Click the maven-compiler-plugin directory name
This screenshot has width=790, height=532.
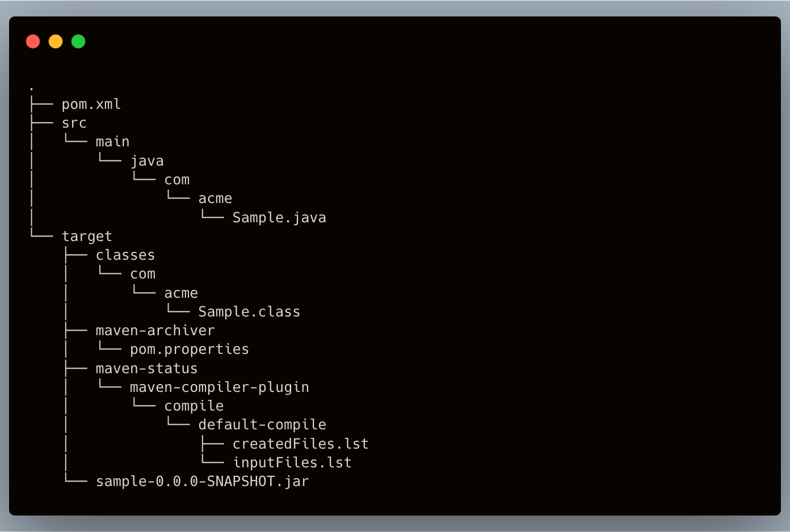point(219,387)
